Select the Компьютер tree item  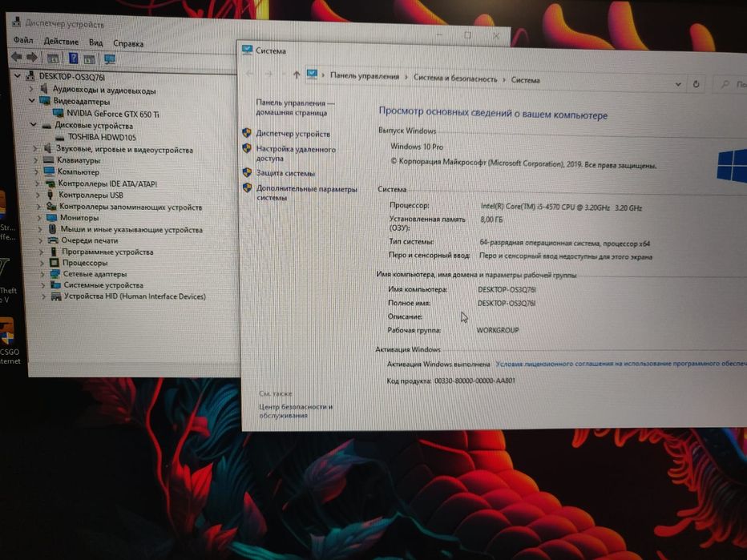(x=78, y=172)
